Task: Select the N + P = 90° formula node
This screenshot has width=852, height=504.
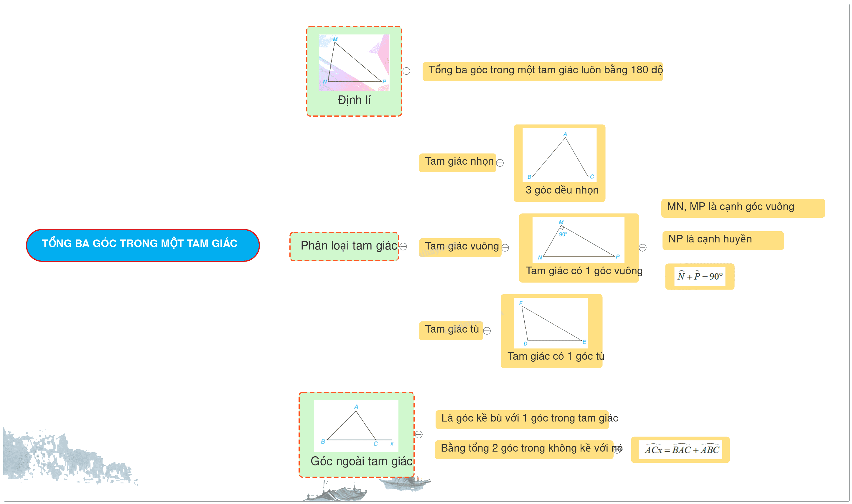Action: [700, 277]
